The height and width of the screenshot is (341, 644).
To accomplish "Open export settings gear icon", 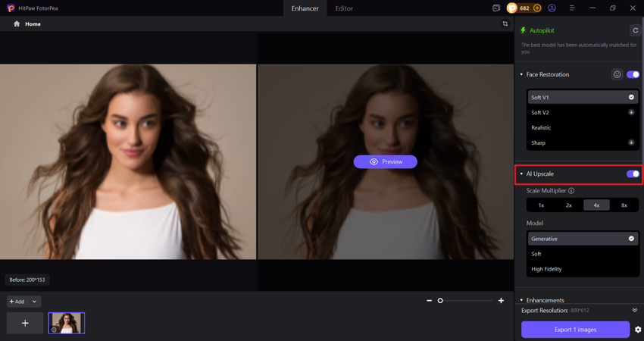I will click(638, 330).
